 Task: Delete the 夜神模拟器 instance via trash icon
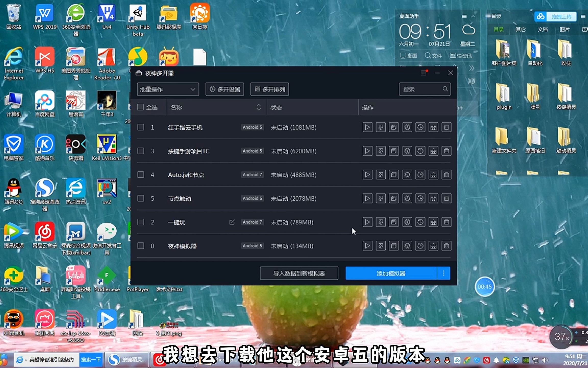(x=446, y=246)
